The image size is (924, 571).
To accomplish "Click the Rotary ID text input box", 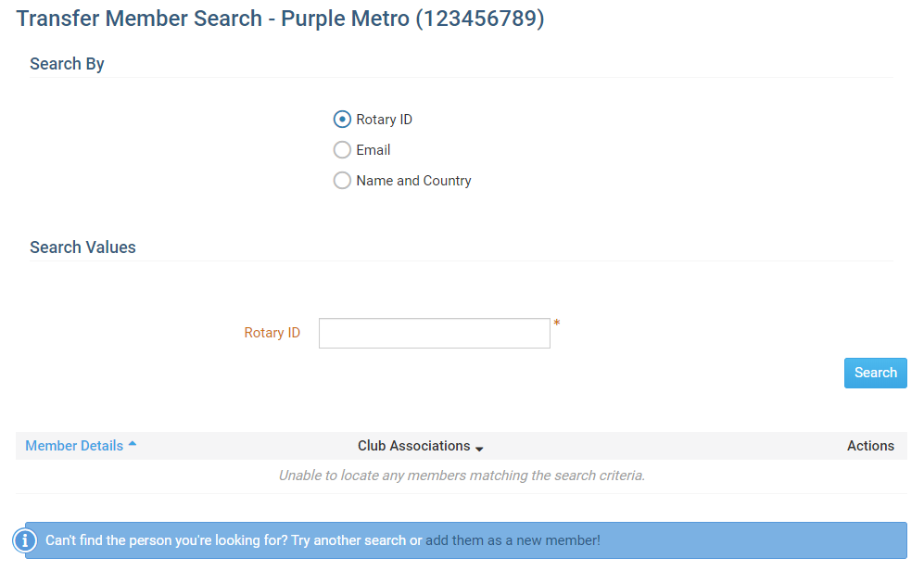I will [434, 334].
